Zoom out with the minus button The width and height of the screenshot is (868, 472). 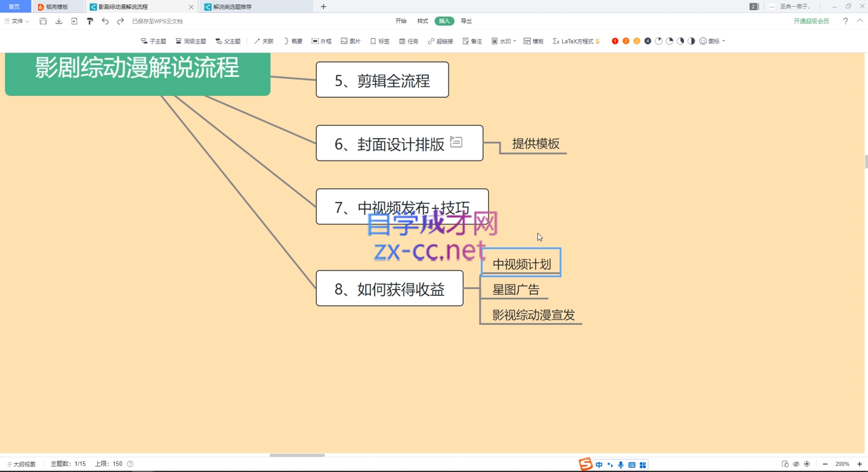pos(825,465)
